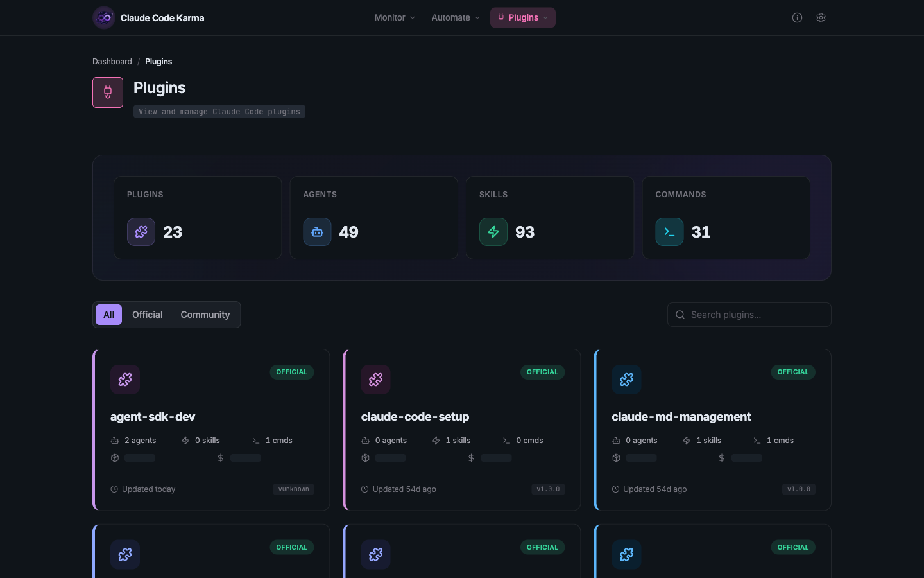This screenshot has height=578, width=924.
Task: Click the agents robot icon on claude-code-setup card
Action: (x=365, y=441)
